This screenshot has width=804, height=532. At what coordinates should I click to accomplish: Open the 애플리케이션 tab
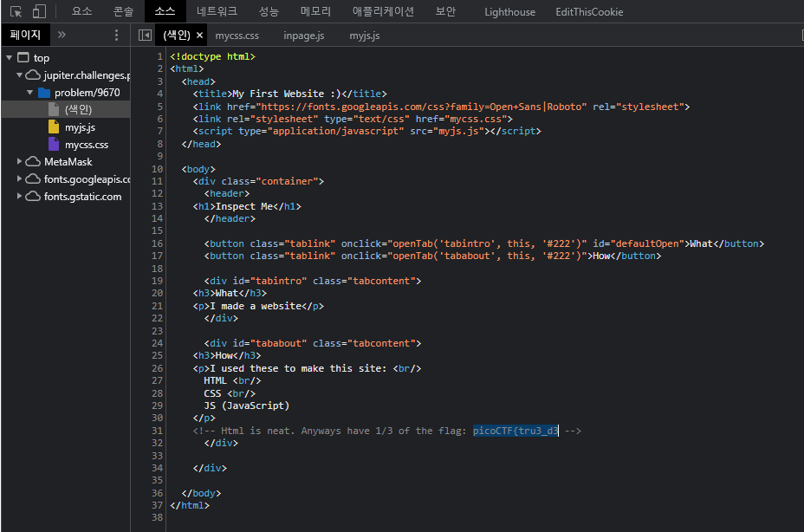(383, 11)
